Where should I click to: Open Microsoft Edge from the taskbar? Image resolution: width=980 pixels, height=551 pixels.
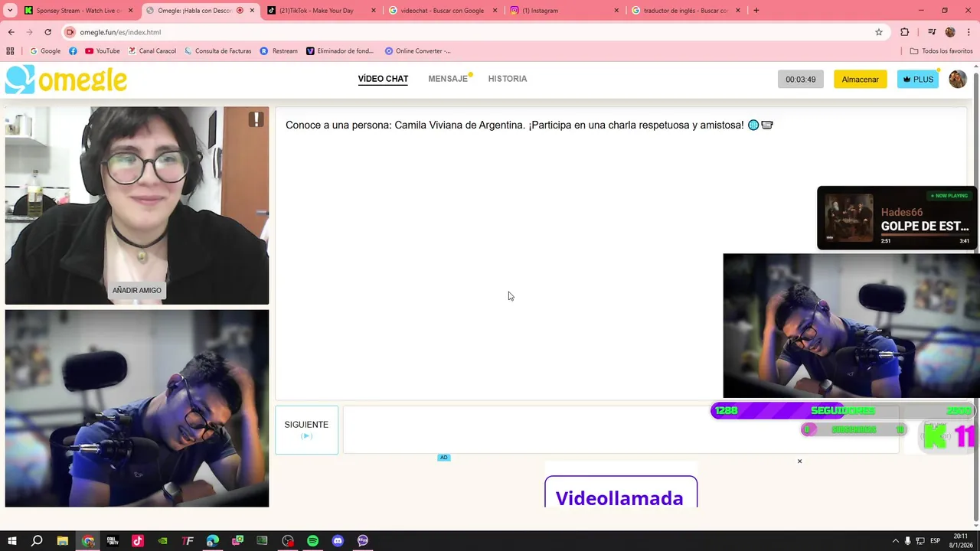[213, 541]
